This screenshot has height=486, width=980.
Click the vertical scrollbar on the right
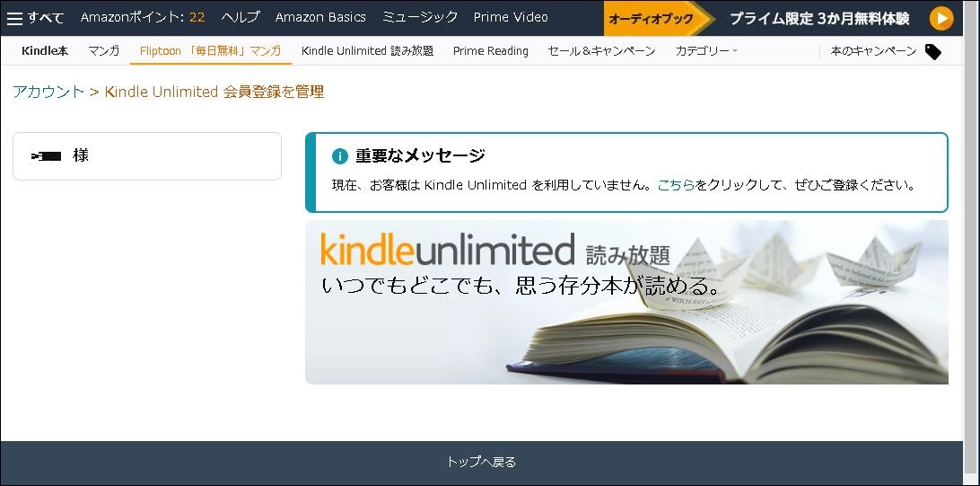971,243
